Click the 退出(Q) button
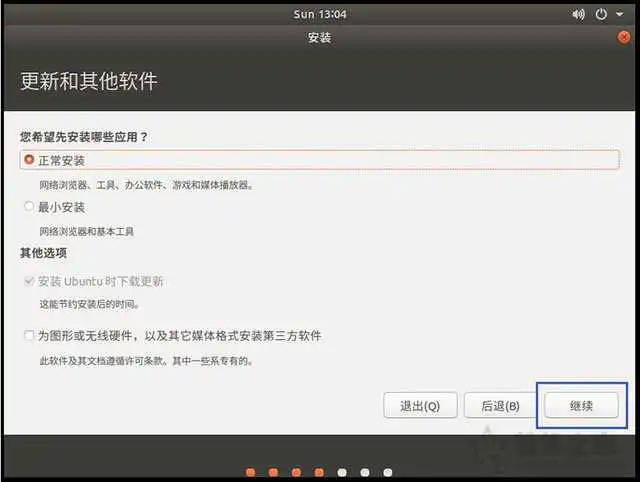The image size is (640, 482). 420,406
